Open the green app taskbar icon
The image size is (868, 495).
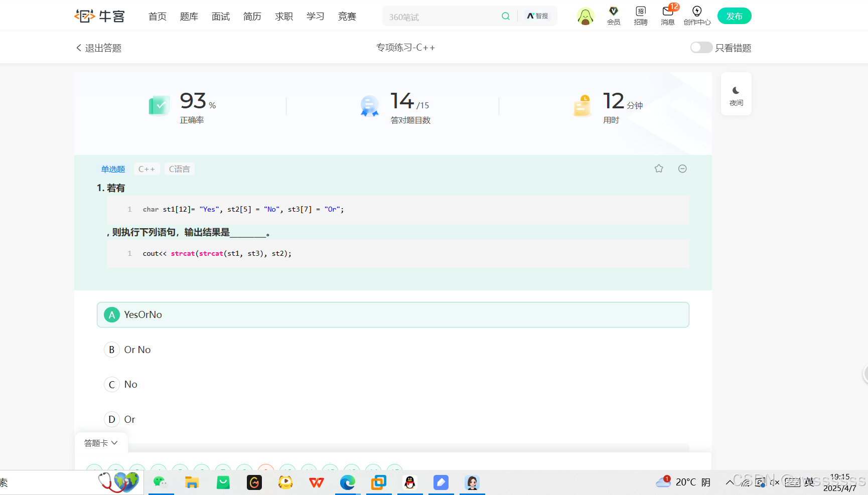(x=223, y=482)
